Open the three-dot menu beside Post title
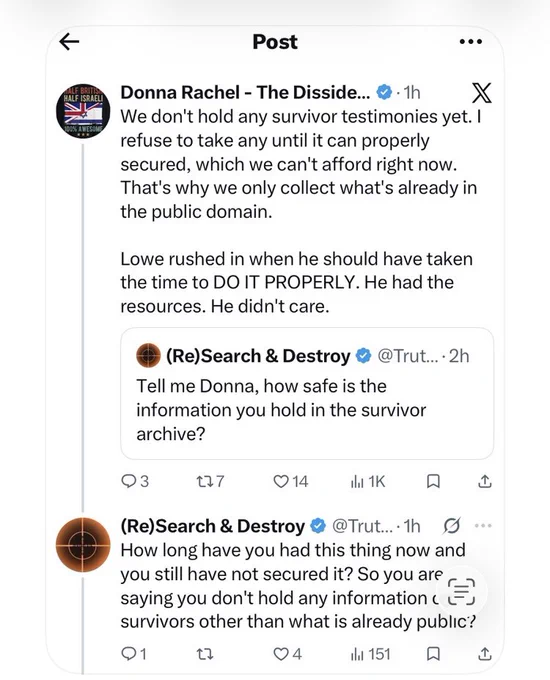Viewport: 550px width, 680px height. click(x=471, y=42)
